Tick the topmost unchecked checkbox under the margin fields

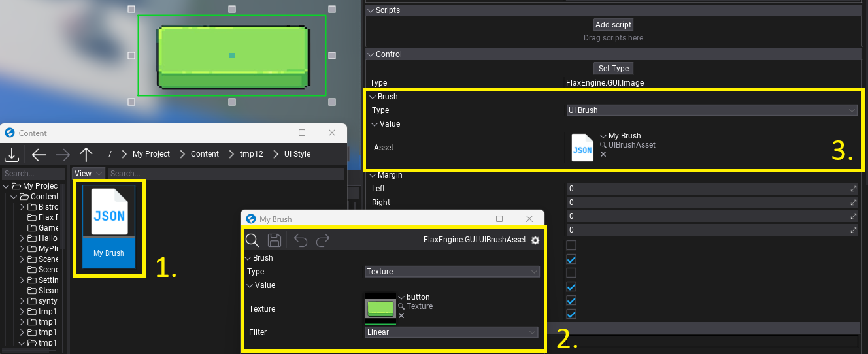[x=571, y=246]
